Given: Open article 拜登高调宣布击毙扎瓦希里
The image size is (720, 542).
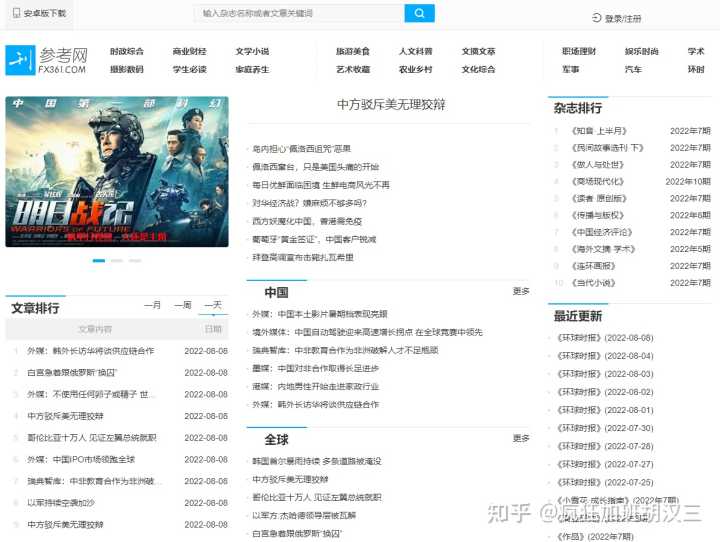Looking at the screenshot, I should (x=303, y=258).
